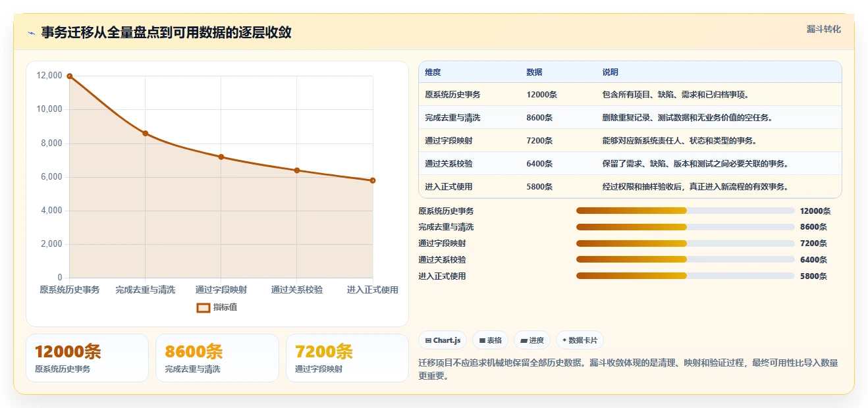Viewport: 868px width, 408px height.
Task: Click progress list label 原系统历史事务
Action: click(x=446, y=211)
